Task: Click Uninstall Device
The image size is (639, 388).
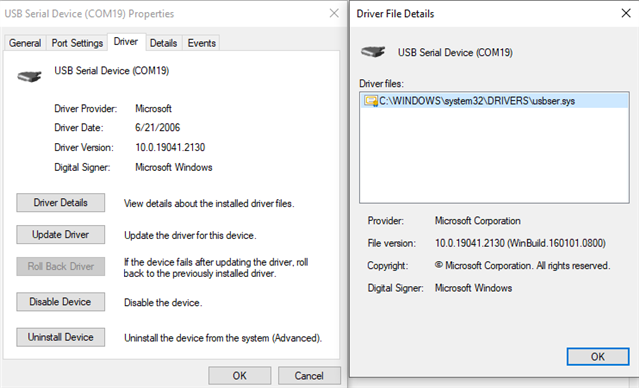Action: click(61, 337)
